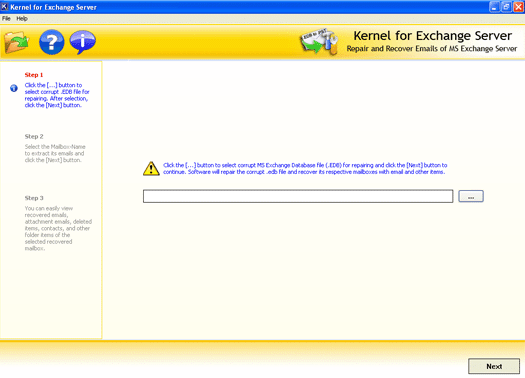This screenshot has height=378, width=525.
Task: Click the Next button
Action: coord(494,366)
